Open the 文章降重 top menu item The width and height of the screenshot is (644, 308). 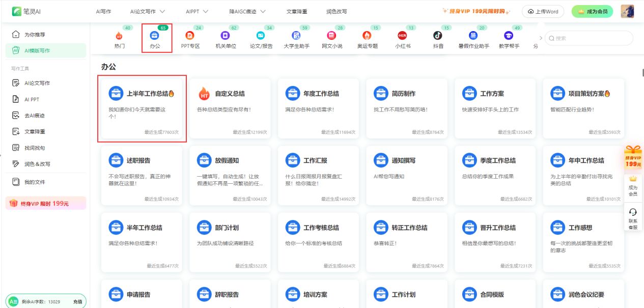[x=297, y=11]
